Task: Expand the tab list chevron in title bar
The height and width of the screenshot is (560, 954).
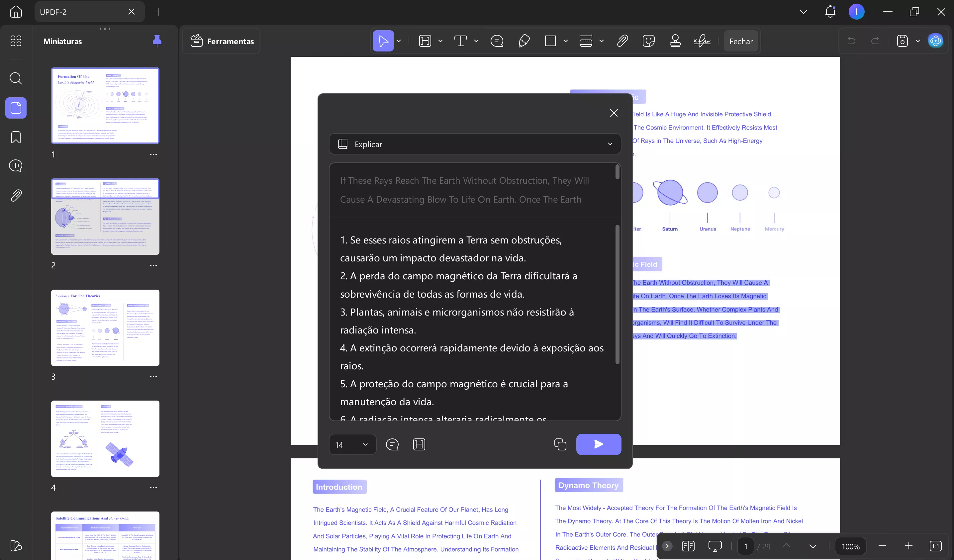Action: click(803, 12)
